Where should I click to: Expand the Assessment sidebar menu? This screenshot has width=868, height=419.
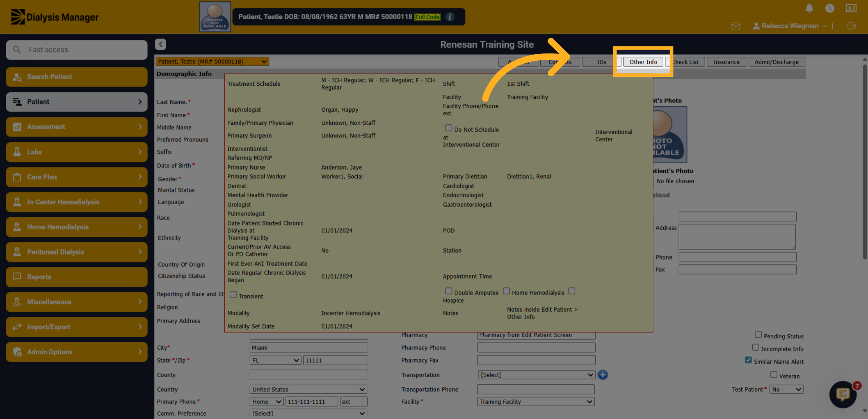pyautogui.click(x=77, y=127)
